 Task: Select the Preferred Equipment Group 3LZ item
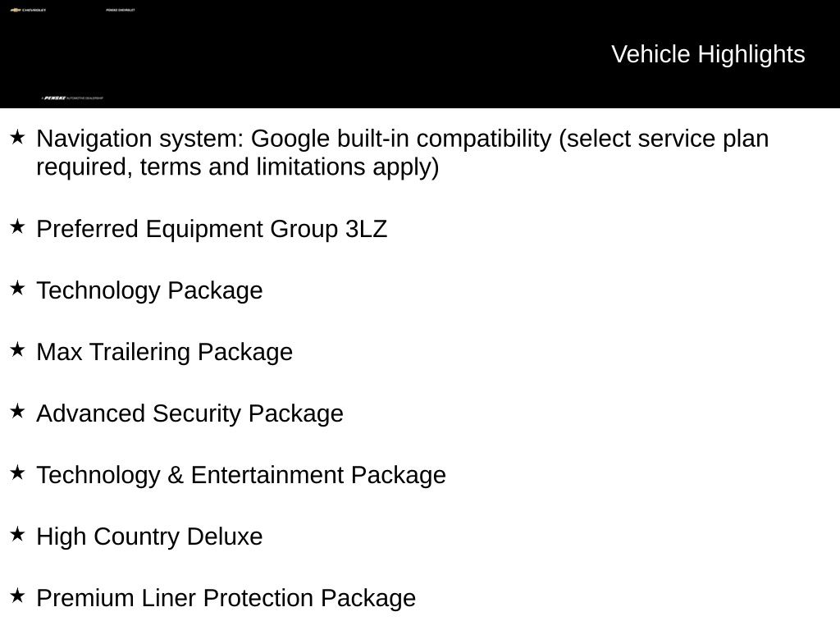pos(212,230)
